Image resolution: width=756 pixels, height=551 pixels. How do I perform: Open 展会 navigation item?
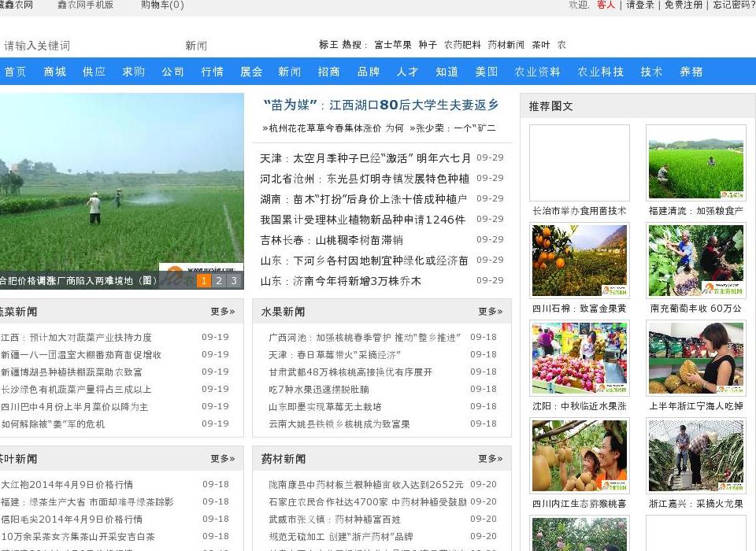(x=251, y=72)
